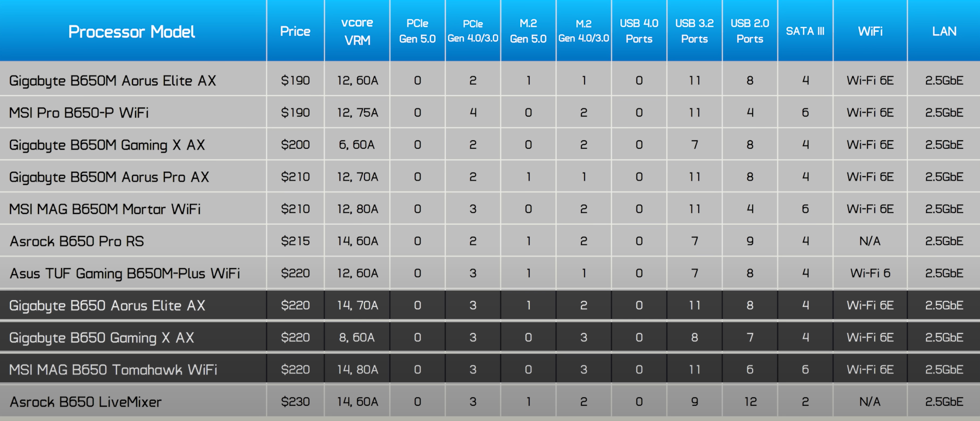The image size is (980, 421).
Task: Select the PCIe Gen 5.0 header
Action: [x=417, y=31]
